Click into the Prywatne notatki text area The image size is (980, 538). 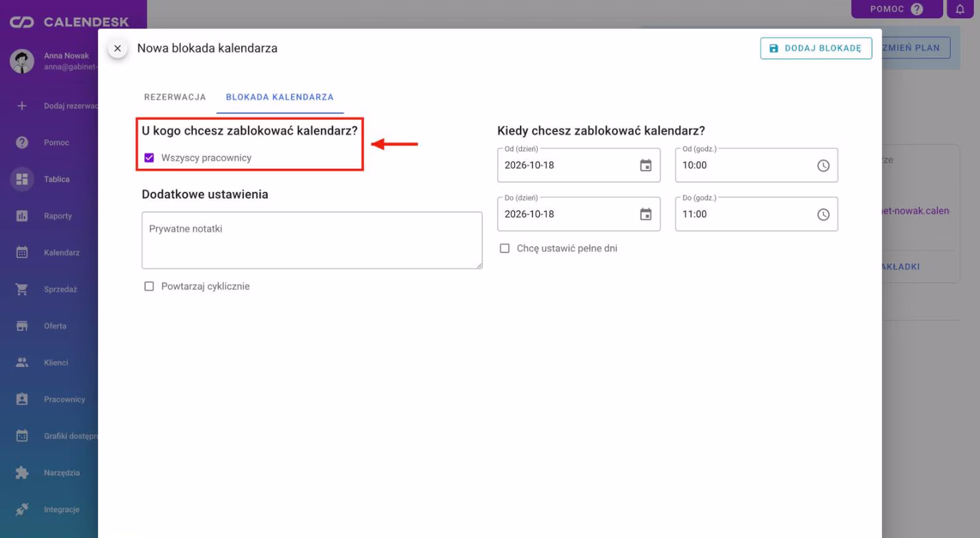(312, 240)
